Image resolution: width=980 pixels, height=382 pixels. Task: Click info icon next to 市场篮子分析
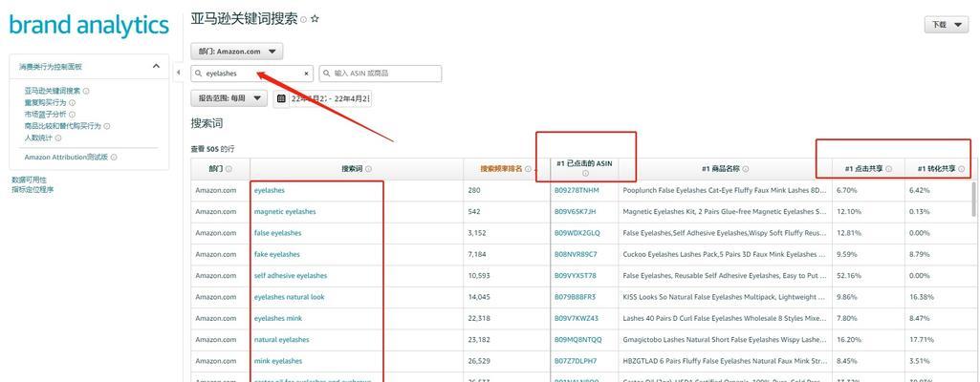coord(73,115)
